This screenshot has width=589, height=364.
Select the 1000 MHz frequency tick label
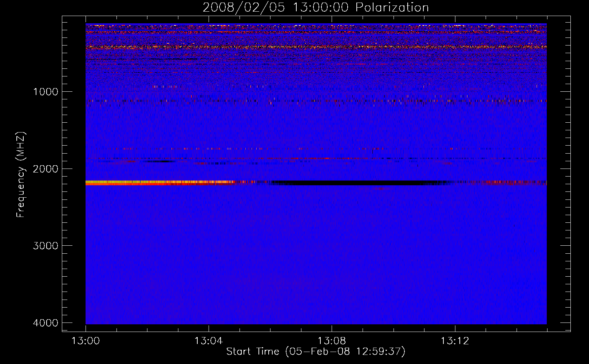46,92
